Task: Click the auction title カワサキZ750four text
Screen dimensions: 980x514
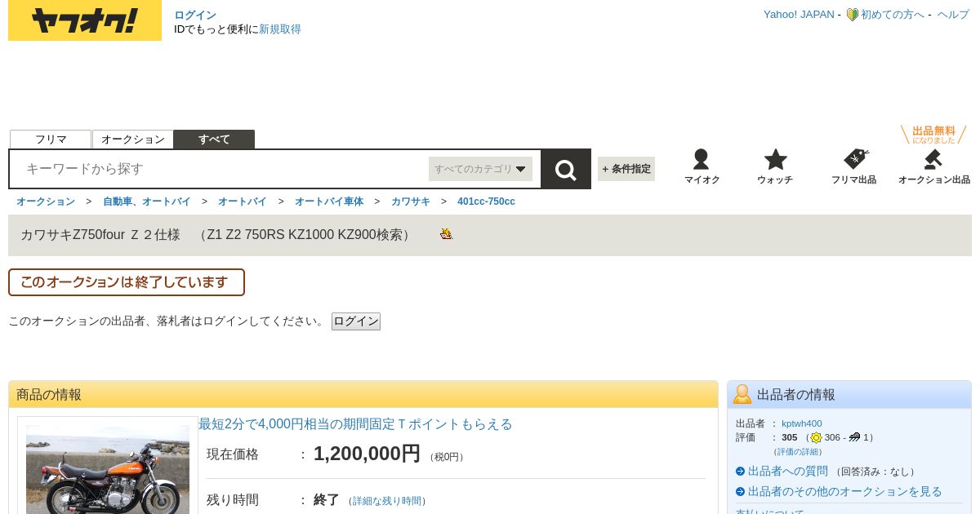Action: 216,235
